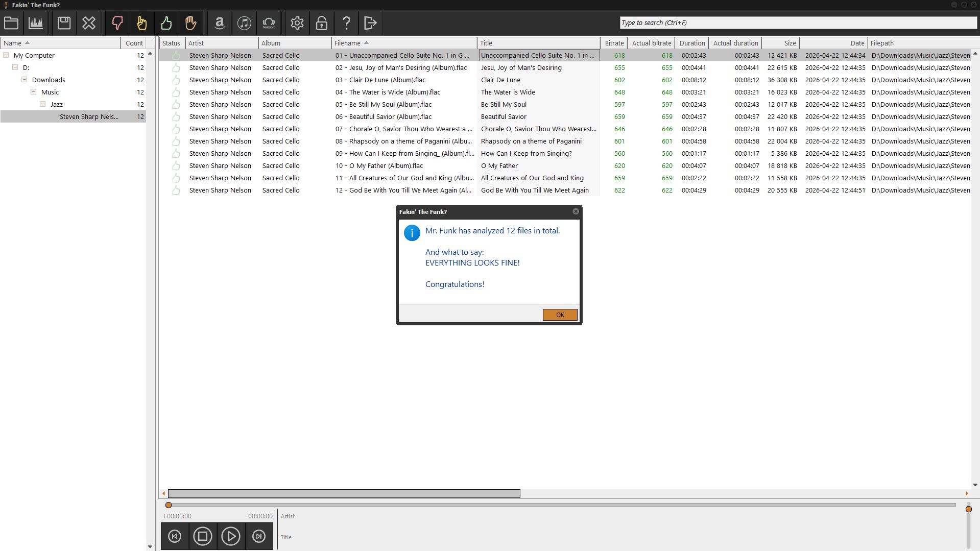The height and width of the screenshot is (551, 980).
Task: Click the music note icon in the toolbar
Action: [244, 23]
